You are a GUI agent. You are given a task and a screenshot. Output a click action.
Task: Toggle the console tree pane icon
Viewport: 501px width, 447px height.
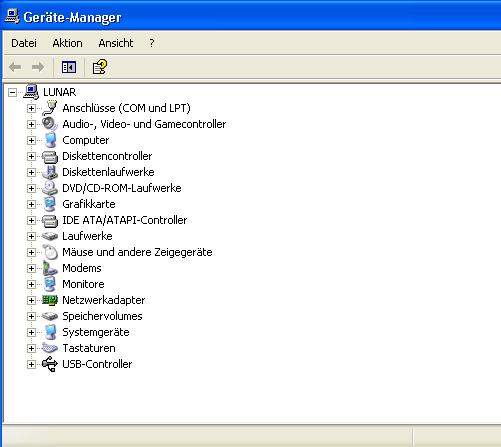click(x=69, y=67)
